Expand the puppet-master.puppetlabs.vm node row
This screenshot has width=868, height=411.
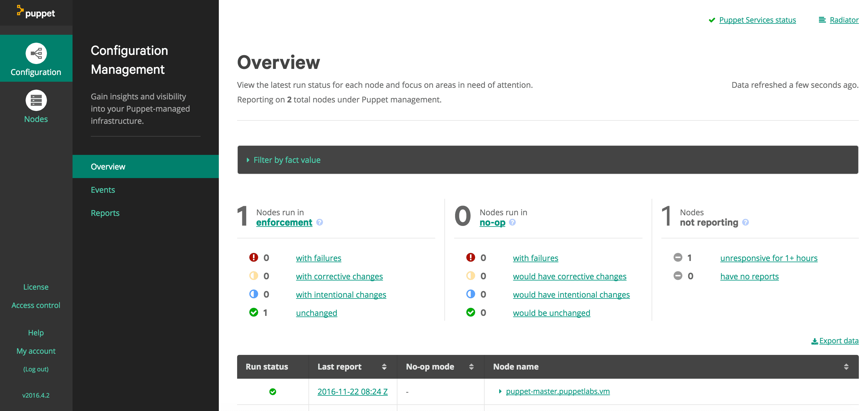pos(500,391)
